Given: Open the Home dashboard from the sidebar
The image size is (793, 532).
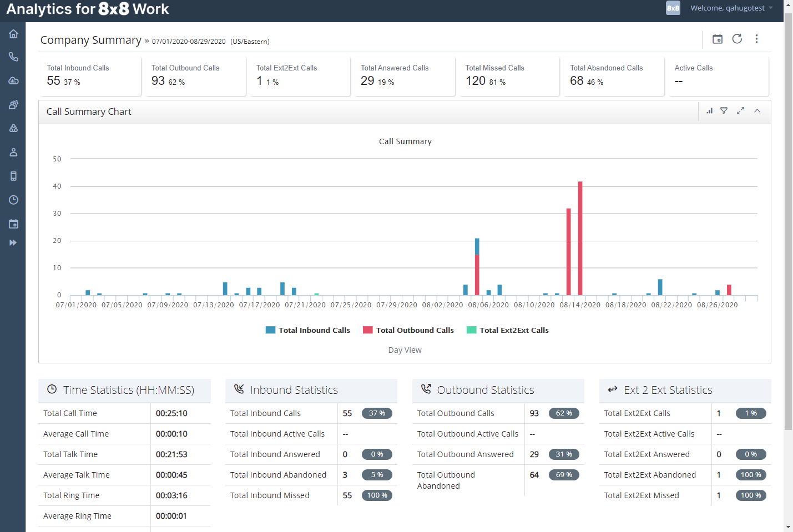Looking at the screenshot, I should (x=13, y=33).
